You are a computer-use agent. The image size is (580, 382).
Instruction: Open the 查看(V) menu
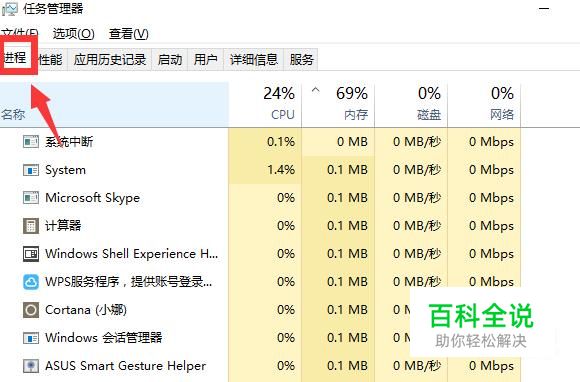click(x=129, y=34)
